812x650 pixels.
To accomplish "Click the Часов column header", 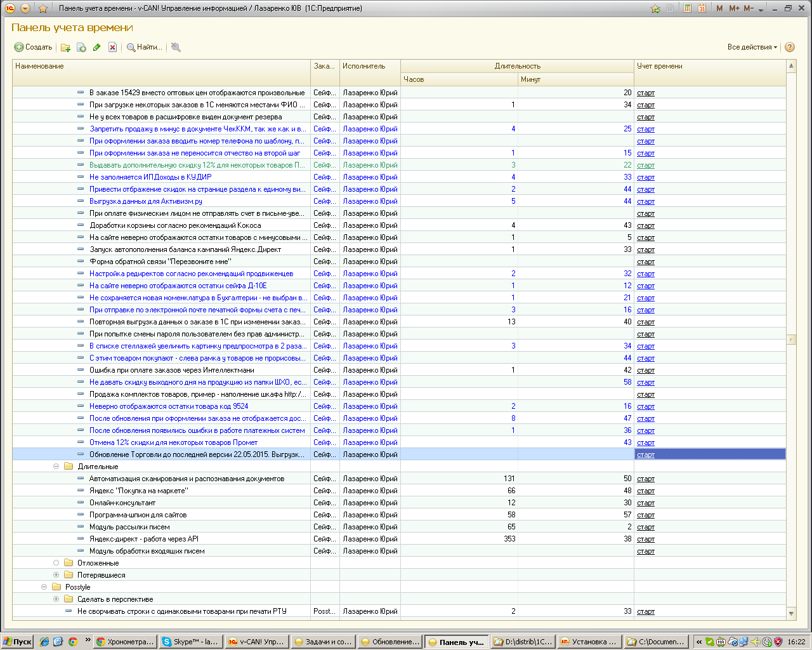I will coord(459,79).
